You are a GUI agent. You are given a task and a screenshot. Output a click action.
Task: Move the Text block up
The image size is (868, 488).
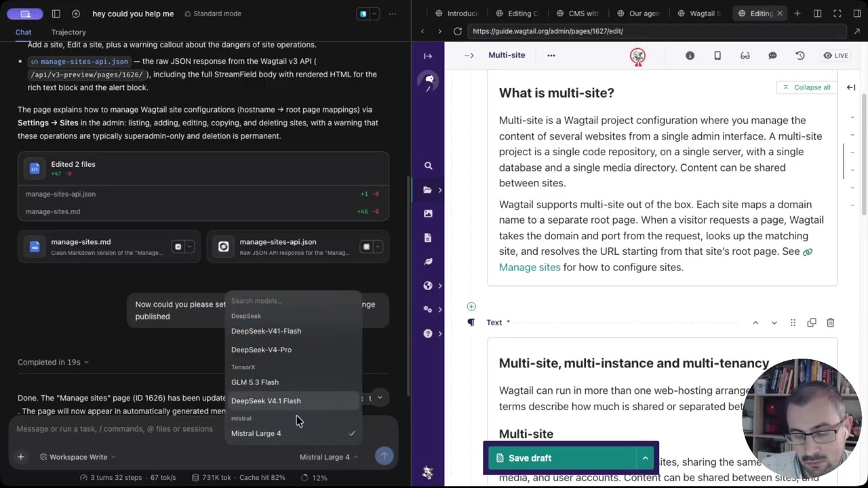(x=755, y=323)
